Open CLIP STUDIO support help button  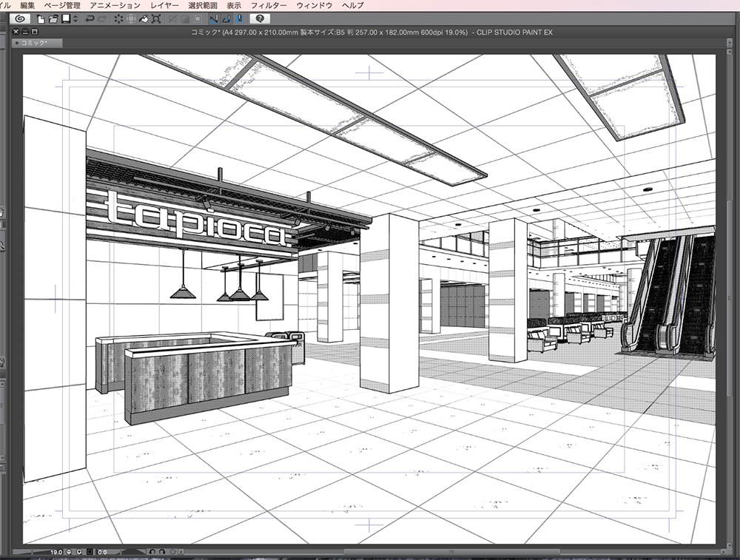coord(260,19)
